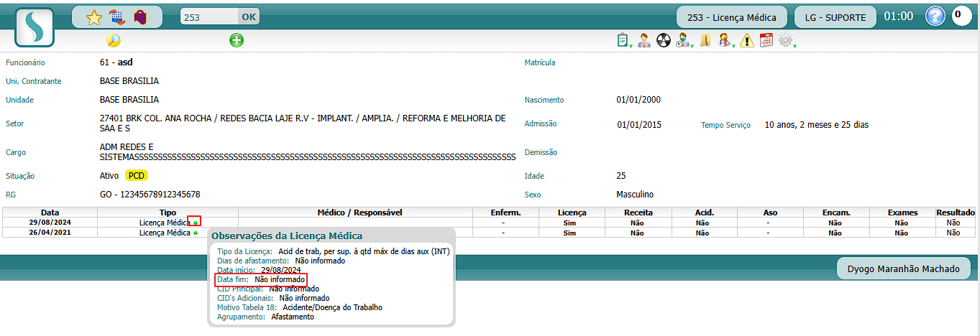Click the blue help question mark
The width and height of the screenshot is (980, 336).
pos(935,16)
